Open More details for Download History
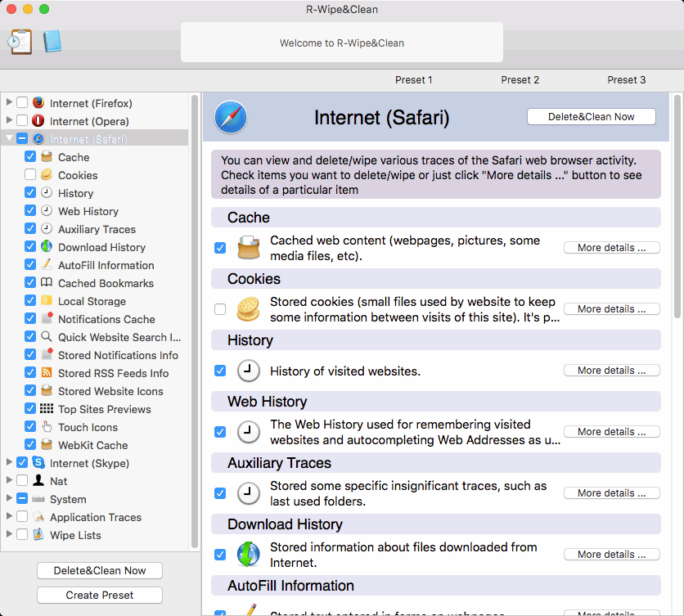684x616 pixels. [x=611, y=554]
